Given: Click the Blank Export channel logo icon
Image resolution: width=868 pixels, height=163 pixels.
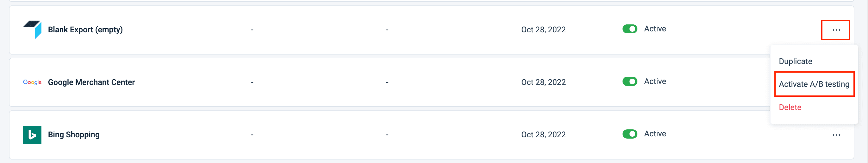Looking at the screenshot, I should [x=33, y=29].
